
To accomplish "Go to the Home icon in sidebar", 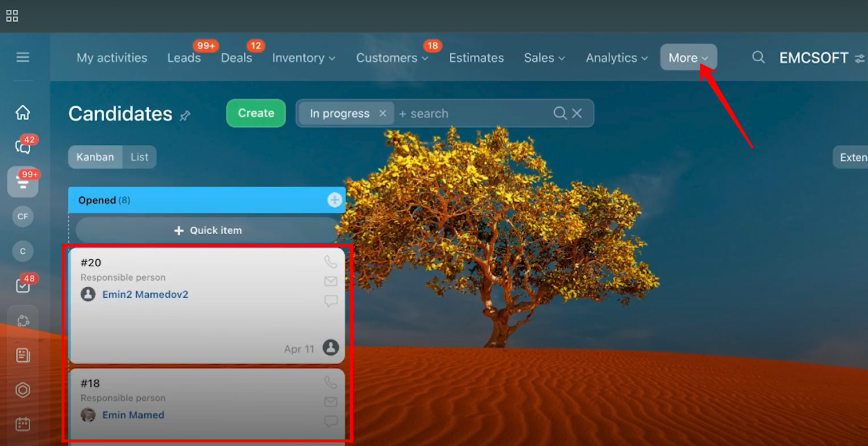I will click(23, 112).
